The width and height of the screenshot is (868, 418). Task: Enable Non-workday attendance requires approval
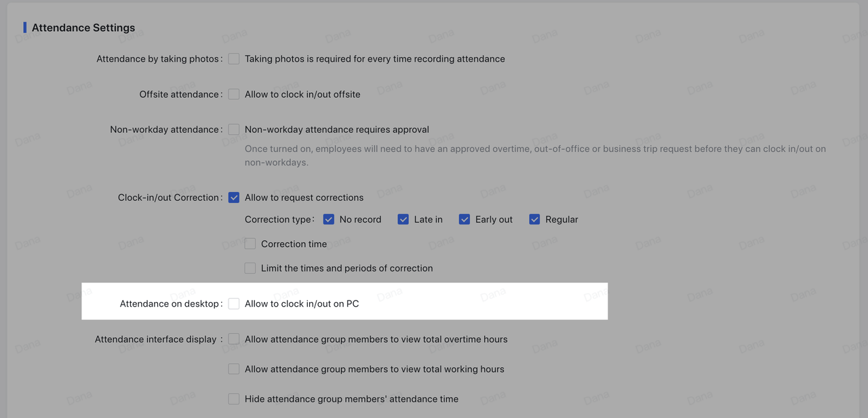click(x=234, y=130)
